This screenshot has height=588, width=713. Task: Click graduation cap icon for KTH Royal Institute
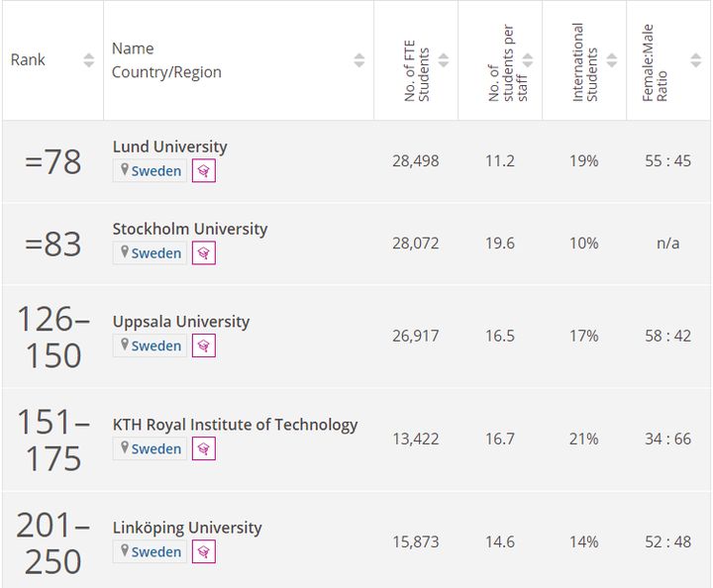pos(203,448)
